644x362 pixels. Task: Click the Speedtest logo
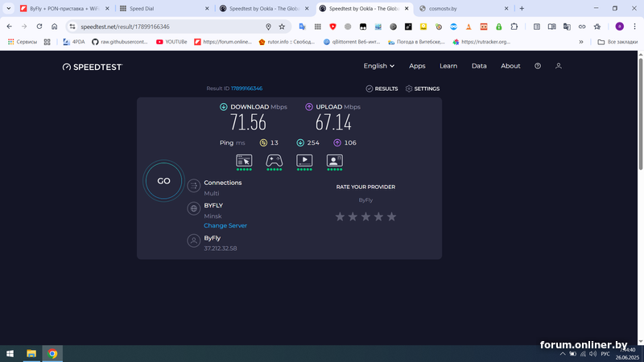tap(92, 67)
